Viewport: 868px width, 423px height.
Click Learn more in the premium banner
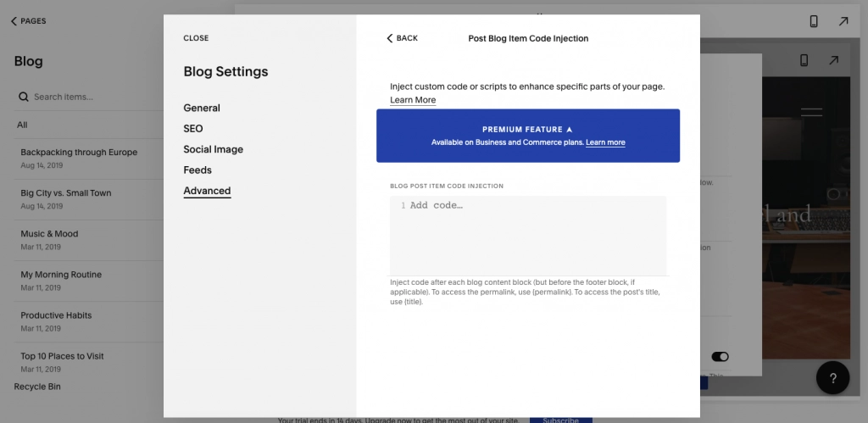coord(605,142)
